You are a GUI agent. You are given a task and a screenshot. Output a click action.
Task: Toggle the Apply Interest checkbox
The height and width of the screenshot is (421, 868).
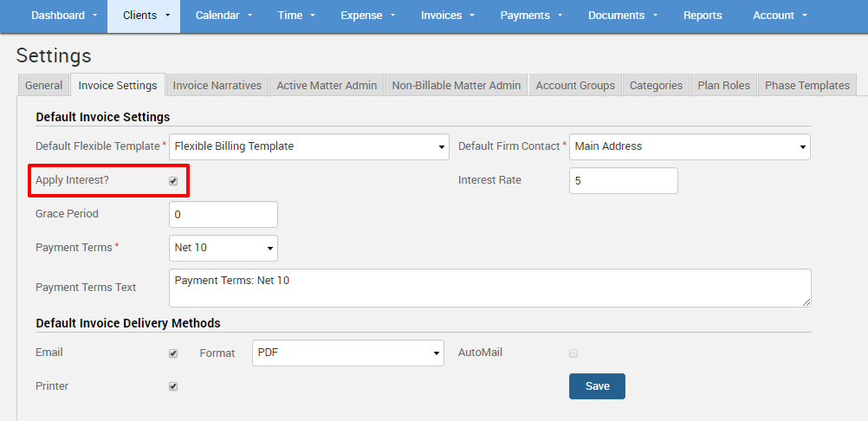click(173, 181)
